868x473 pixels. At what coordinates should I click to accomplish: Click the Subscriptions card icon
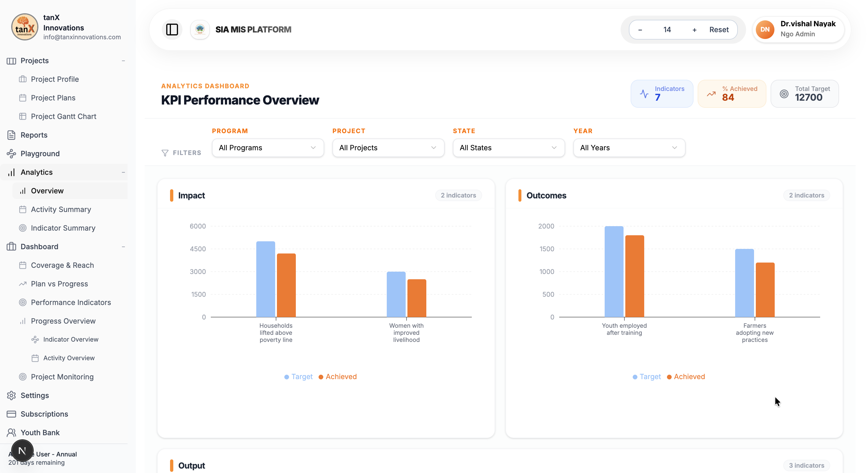pyautogui.click(x=12, y=414)
